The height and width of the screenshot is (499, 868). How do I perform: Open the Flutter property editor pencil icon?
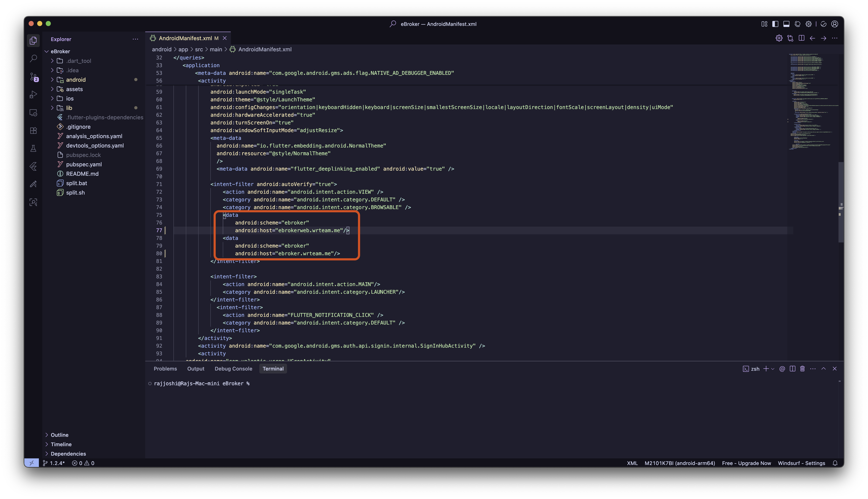[33, 184]
